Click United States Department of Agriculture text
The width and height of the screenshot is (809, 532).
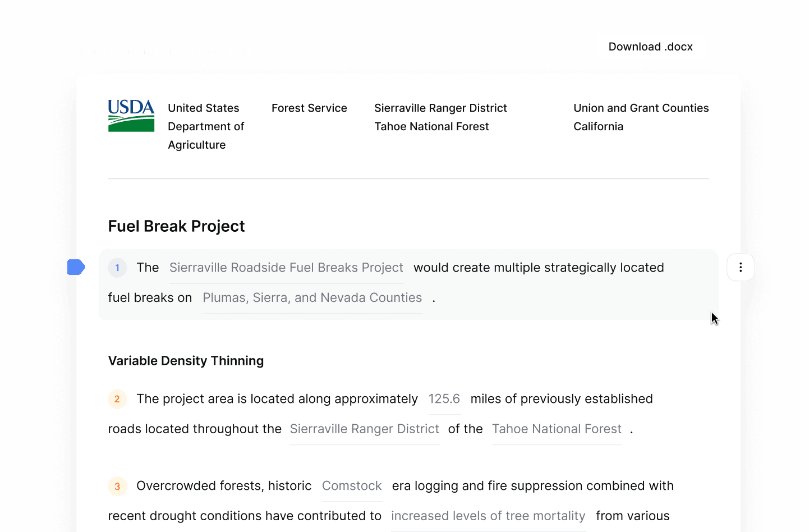pyautogui.click(x=206, y=126)
